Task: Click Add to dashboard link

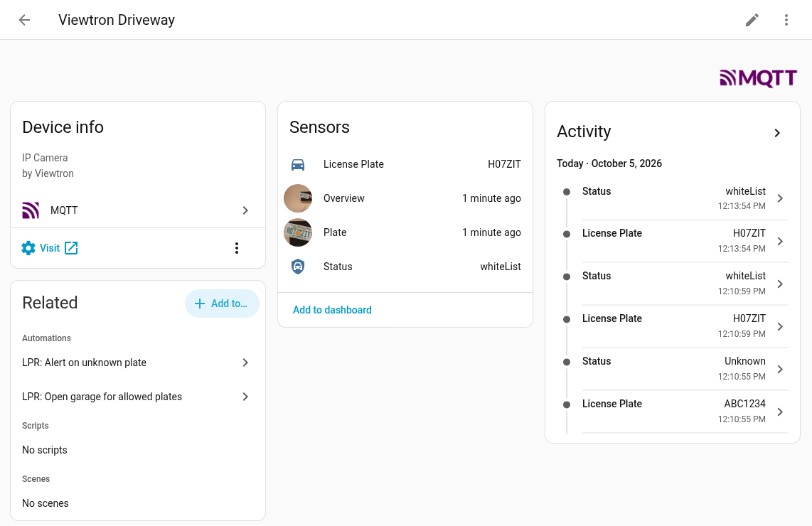Action: [x=332, y=310]
